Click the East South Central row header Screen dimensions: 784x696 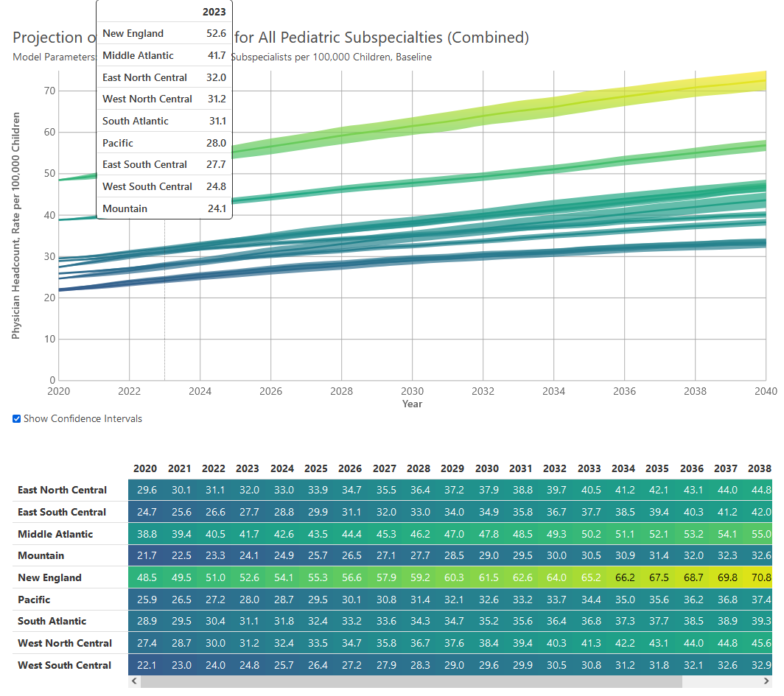[x=62, y=512]
